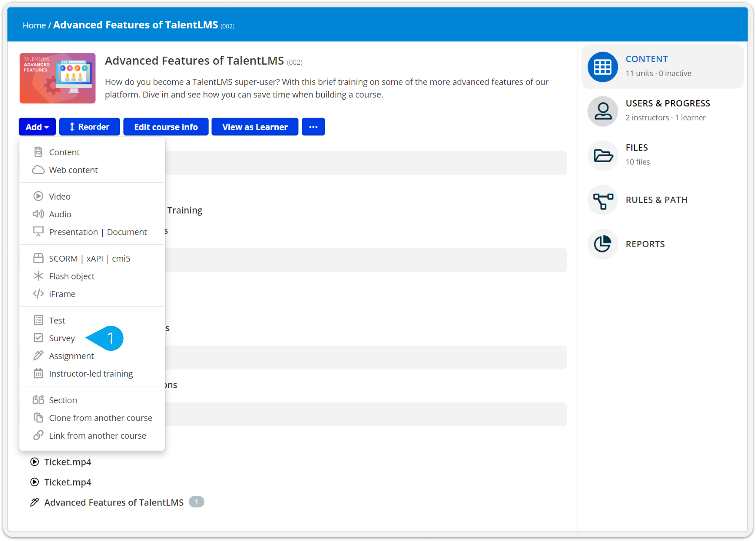Click the Flash object asterisk icon

38,276
